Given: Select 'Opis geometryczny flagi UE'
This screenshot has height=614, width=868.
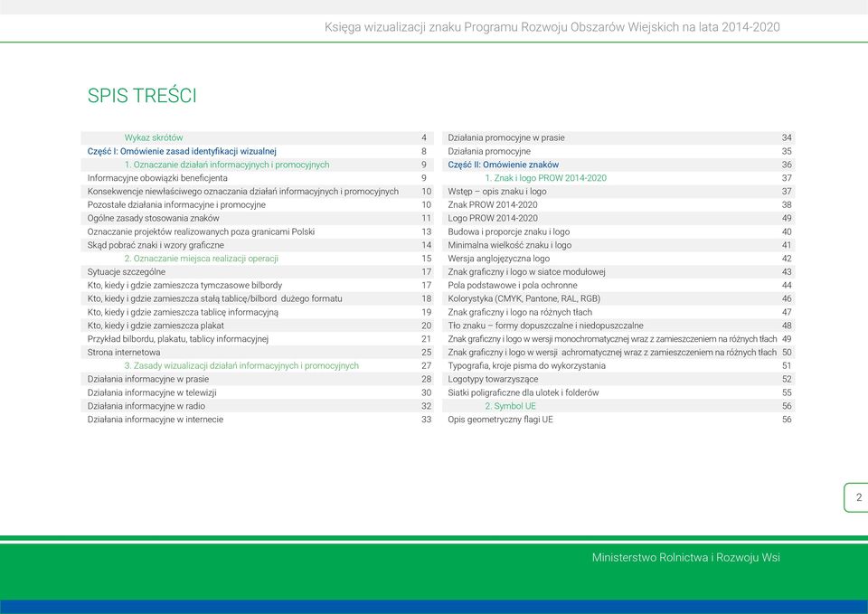Looking at the screenshot, I should pyautogui.click(x=500, y=419).
